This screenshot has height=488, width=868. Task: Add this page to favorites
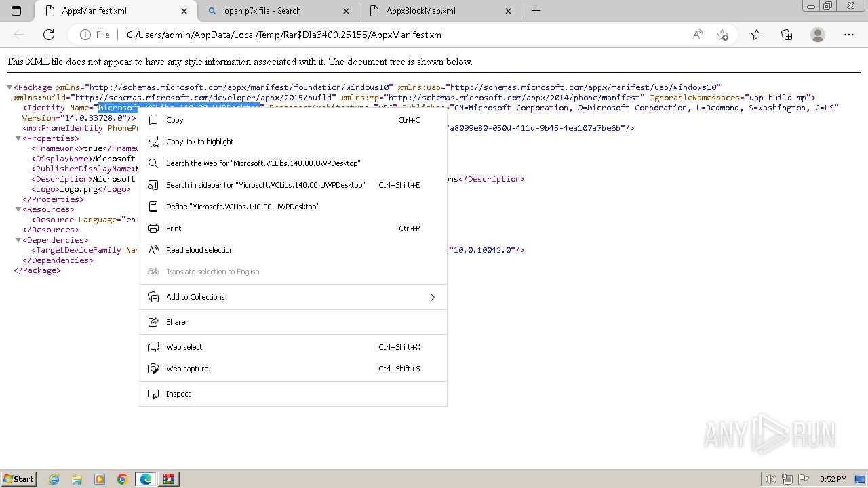[x=722, y=35]
